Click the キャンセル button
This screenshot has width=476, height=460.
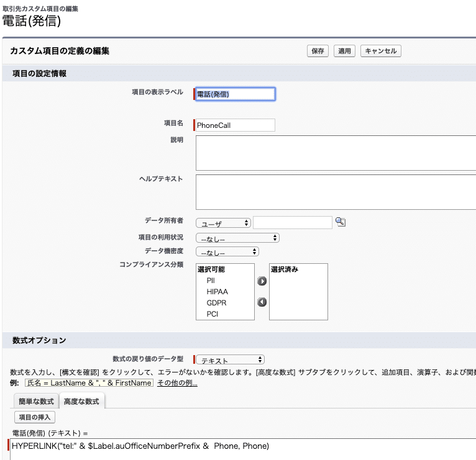pos(381,51)
